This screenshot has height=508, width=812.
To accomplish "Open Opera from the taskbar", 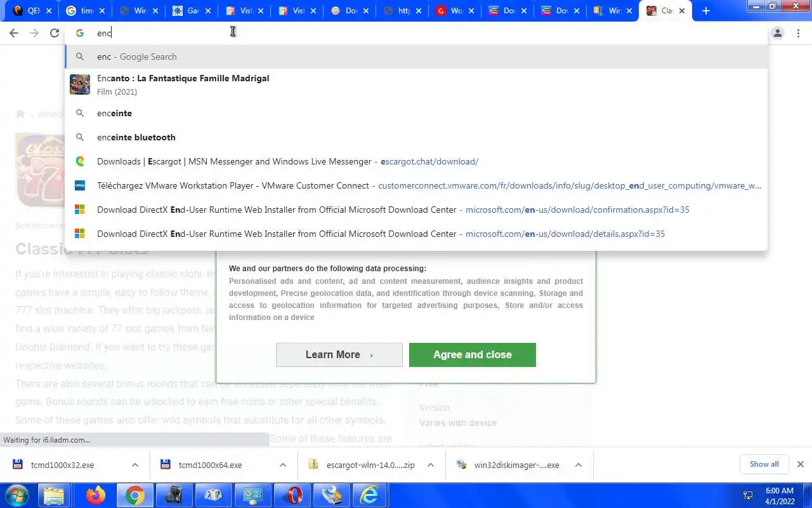I will point(294,495).
